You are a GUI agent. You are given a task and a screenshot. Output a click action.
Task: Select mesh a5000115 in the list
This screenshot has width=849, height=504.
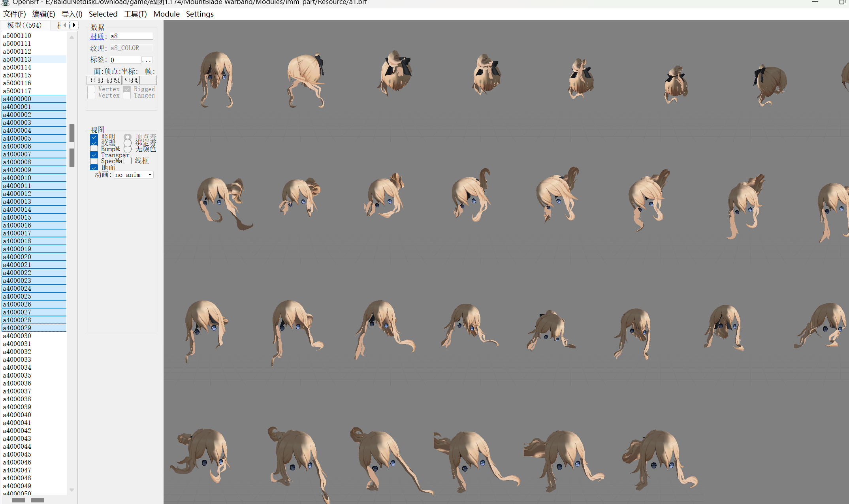click(34, 75)
